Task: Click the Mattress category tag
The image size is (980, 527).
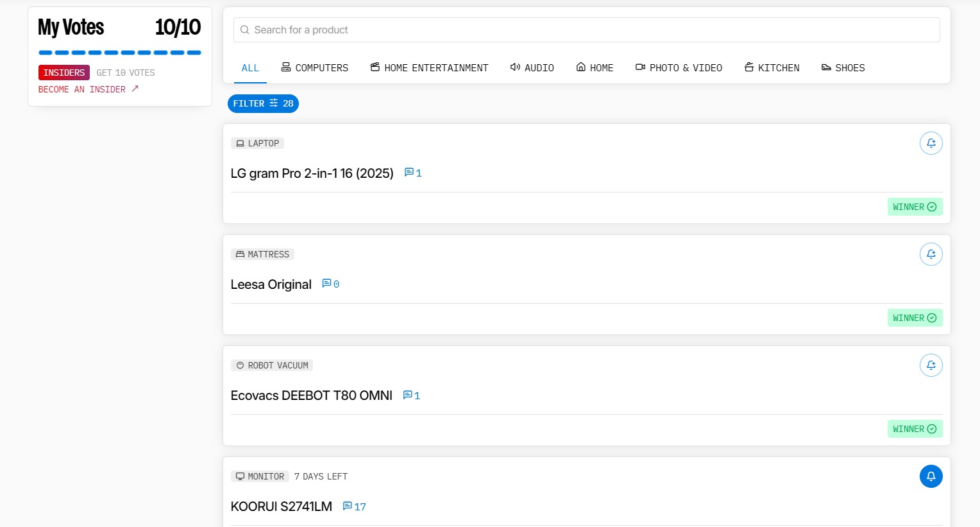Action: click(x=262, y=254)
